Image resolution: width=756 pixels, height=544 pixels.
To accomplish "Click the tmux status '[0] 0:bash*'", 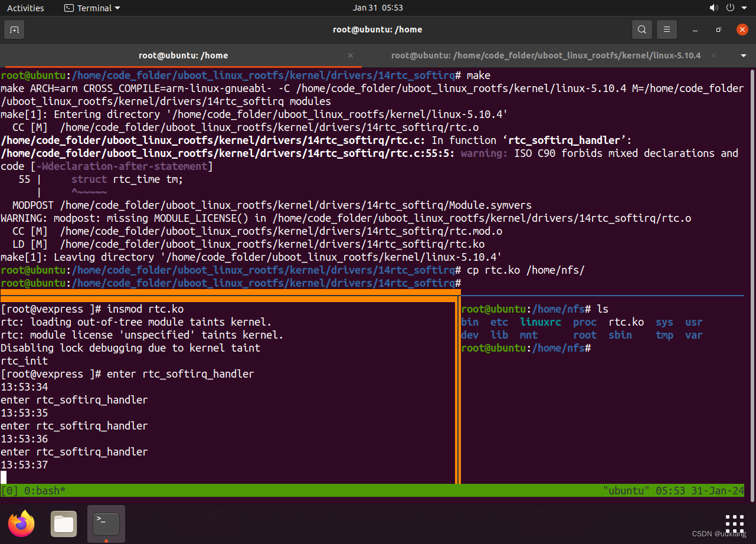I will (33, 490).
